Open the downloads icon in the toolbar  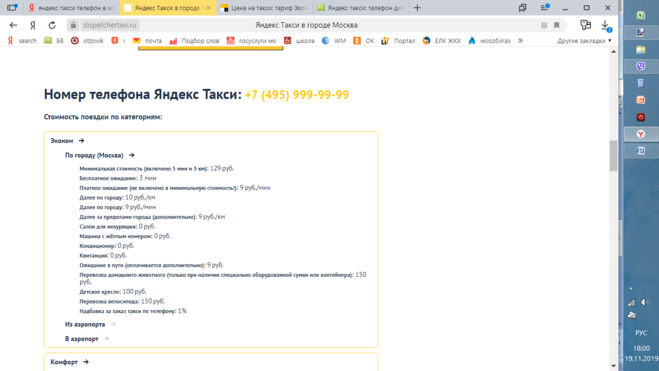tap(606, 25)
